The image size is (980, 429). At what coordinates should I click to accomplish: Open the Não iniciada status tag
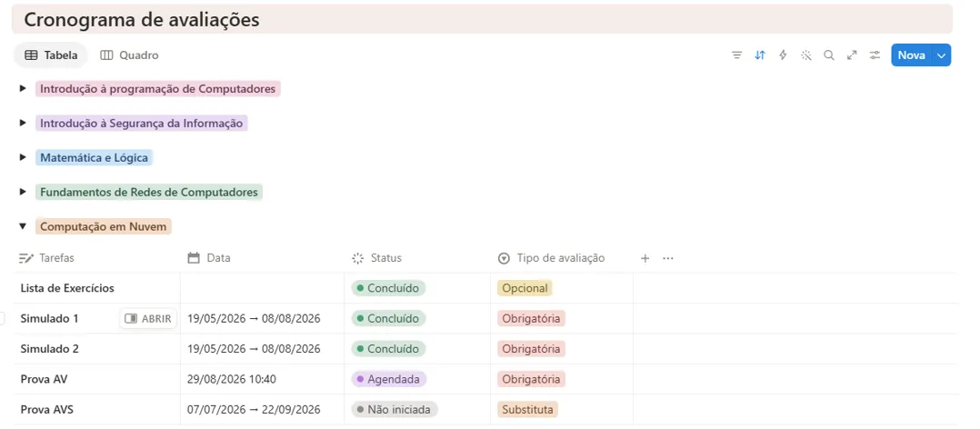[395, 410]
